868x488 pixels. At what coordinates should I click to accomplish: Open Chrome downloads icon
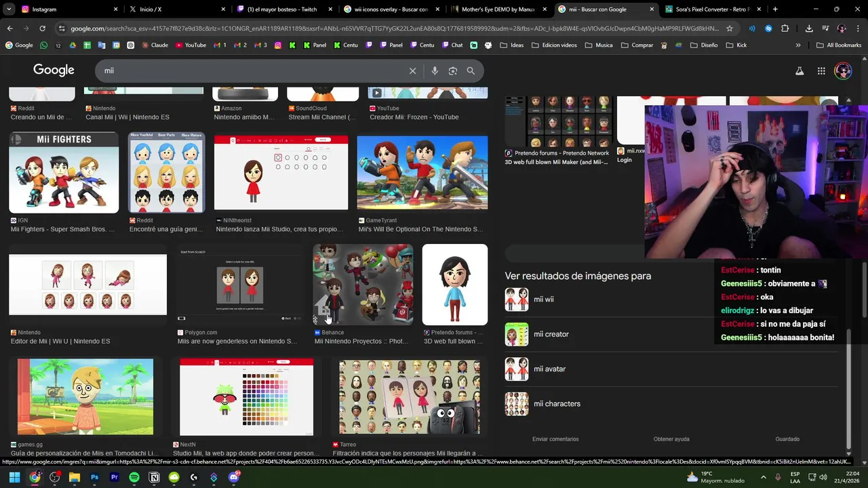click(x=809, y=28)
